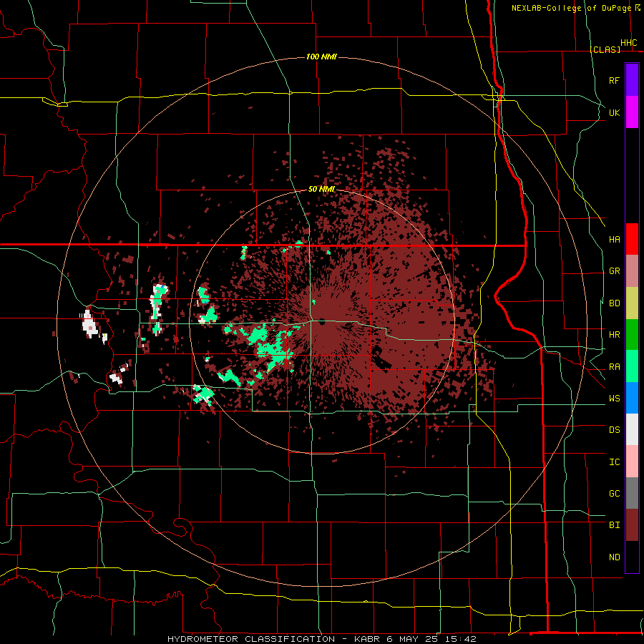Click the HHC product label
The height and width of the screenshot is (644, 644).
(629, 43)
